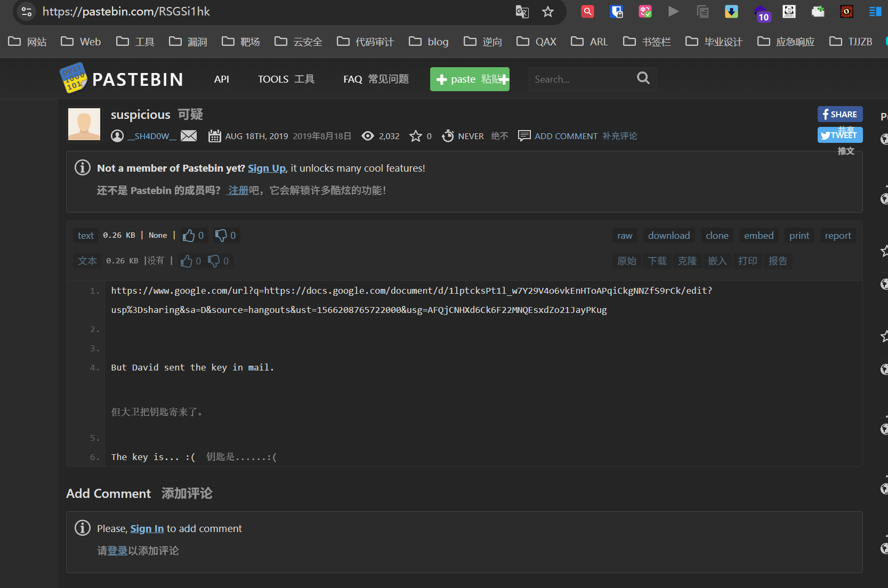888x588 pixels.
Task: Click the Pastebin logo icon
Action: click(73, 79)
